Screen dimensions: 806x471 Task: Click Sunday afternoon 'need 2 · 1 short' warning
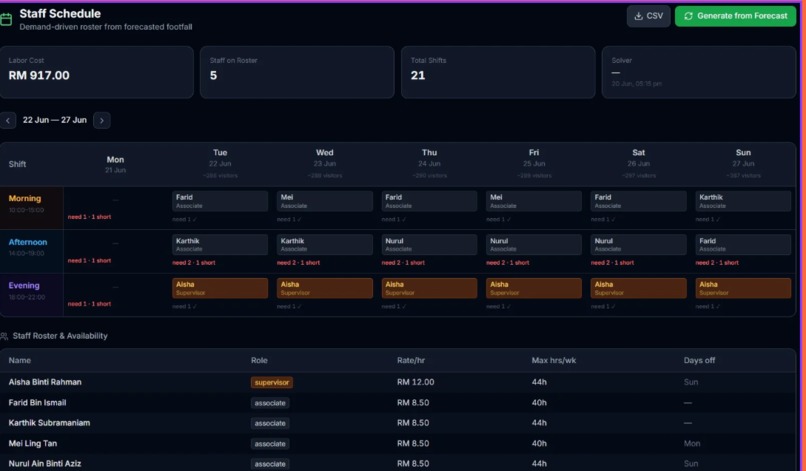pos(717,263)
